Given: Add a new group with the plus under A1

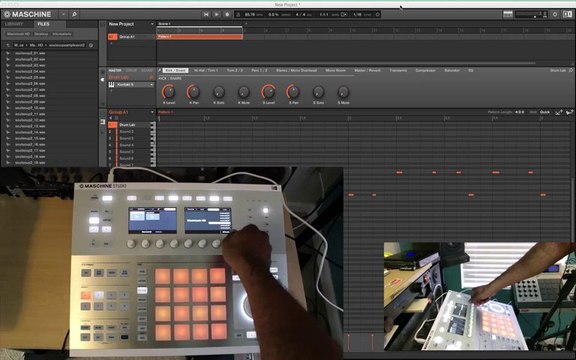Looking at the screenshot, I should 111,43.
